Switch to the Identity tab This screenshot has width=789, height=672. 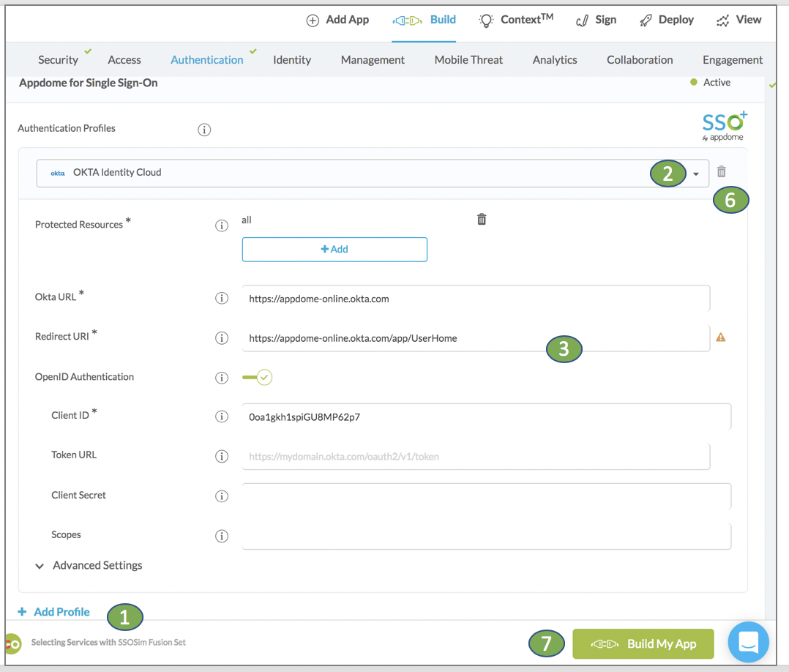point(292,60)
